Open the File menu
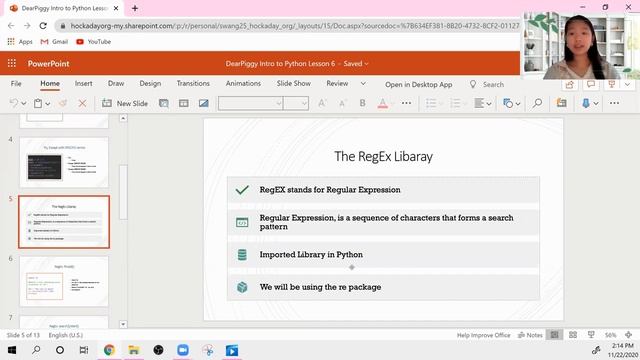Image resolution: width=640 pixels, height=360 pixels. tap(16, 83)
